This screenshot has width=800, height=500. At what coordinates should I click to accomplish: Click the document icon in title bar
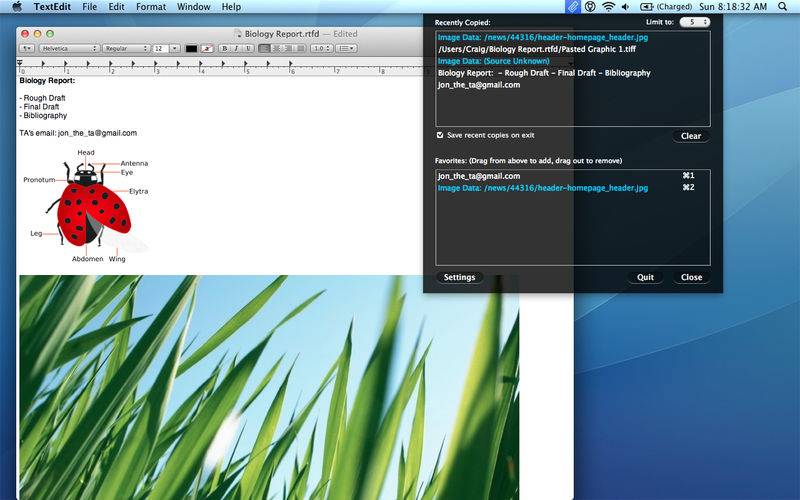tap(238, 34)
